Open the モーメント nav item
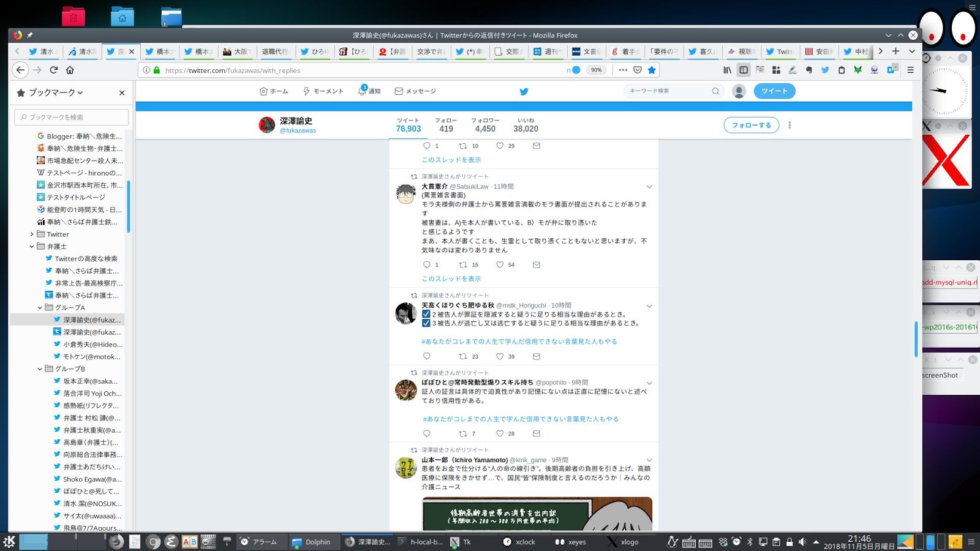 [x=323, y=91]
